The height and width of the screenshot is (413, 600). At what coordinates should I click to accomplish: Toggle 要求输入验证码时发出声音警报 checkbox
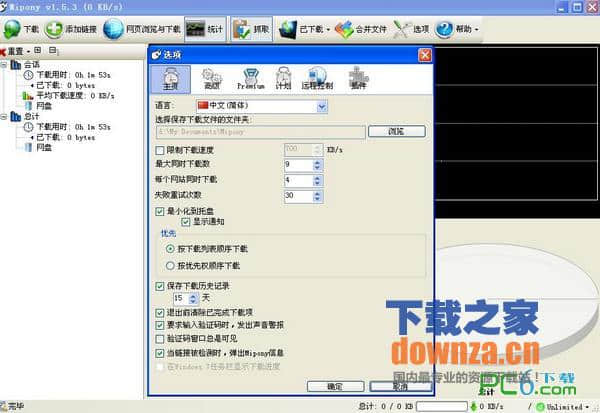(160, 325)
